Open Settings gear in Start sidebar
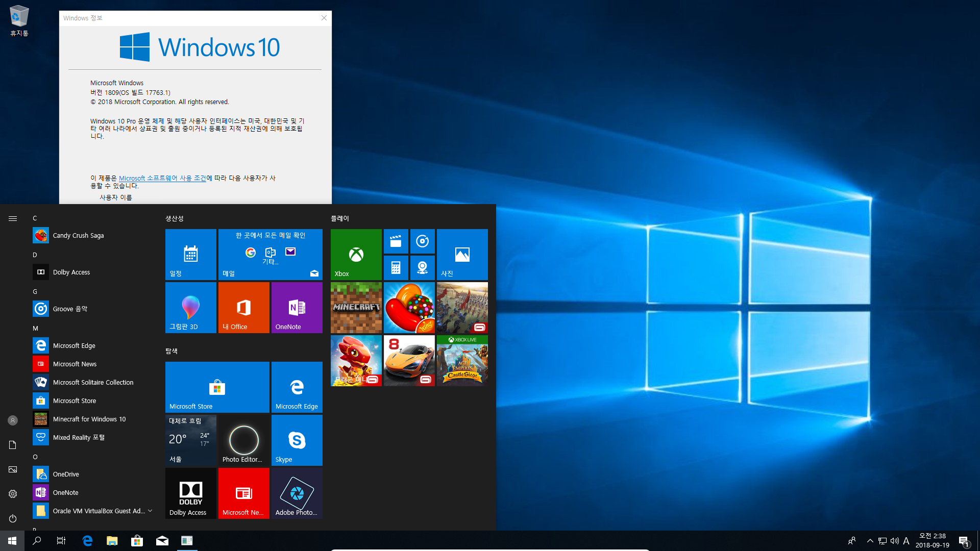Screen dimensions: 980x551 pos(13,494)
